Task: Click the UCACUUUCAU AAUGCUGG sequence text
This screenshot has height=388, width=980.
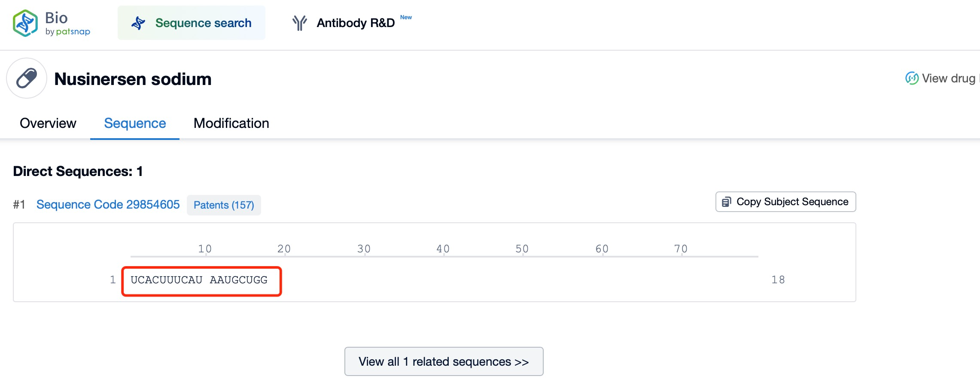Action: (199, 280)
